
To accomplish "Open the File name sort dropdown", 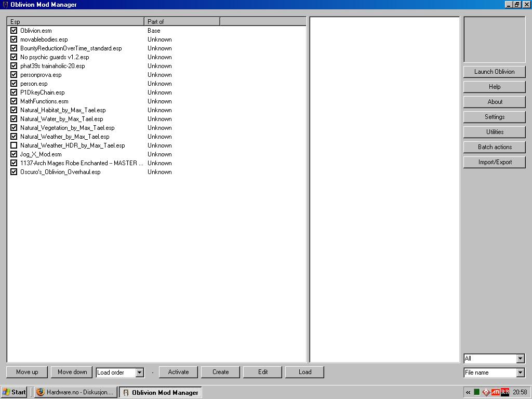I will click(x=521, y=373).
